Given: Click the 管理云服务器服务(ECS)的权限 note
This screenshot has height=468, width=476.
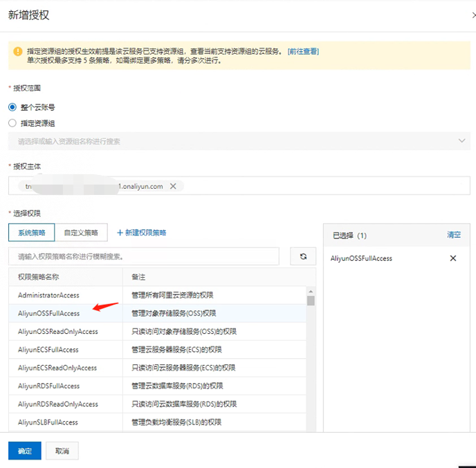Looking at the screenshot, I should (x=176, y=350).
